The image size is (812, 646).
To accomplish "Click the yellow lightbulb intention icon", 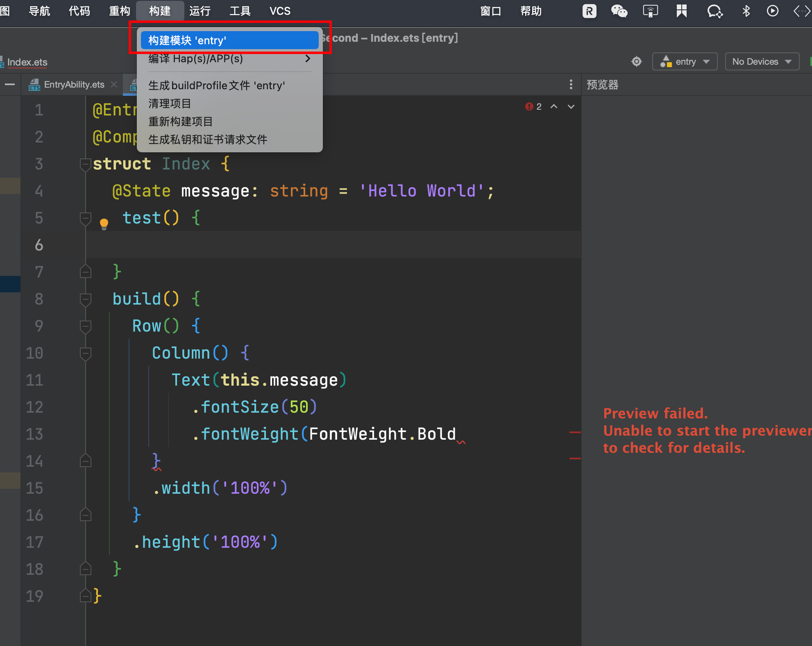I will pyautogui.click(x=104, y=223).
